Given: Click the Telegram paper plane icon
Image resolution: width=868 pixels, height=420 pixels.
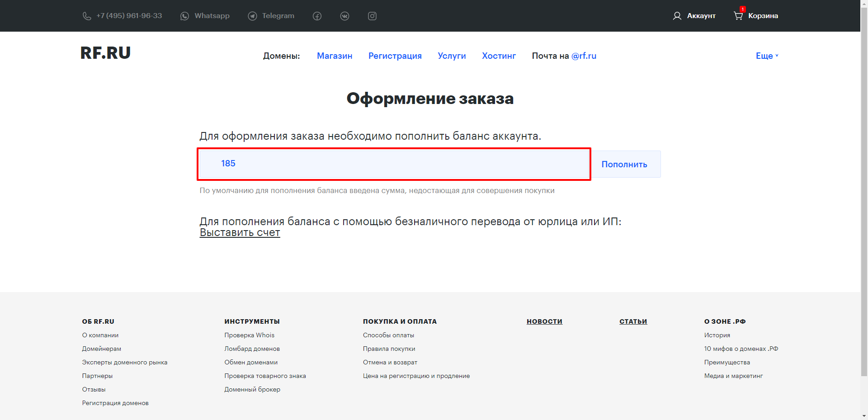Looking at the screenshot, I should [x=252, y=16].
